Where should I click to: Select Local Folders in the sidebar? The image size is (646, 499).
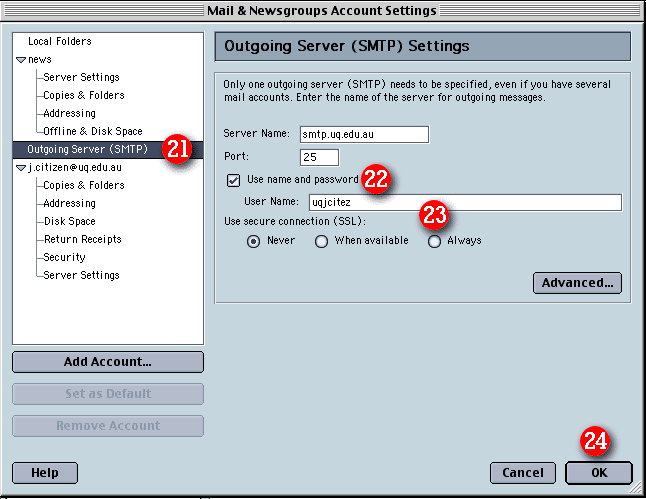pos(59,42)
